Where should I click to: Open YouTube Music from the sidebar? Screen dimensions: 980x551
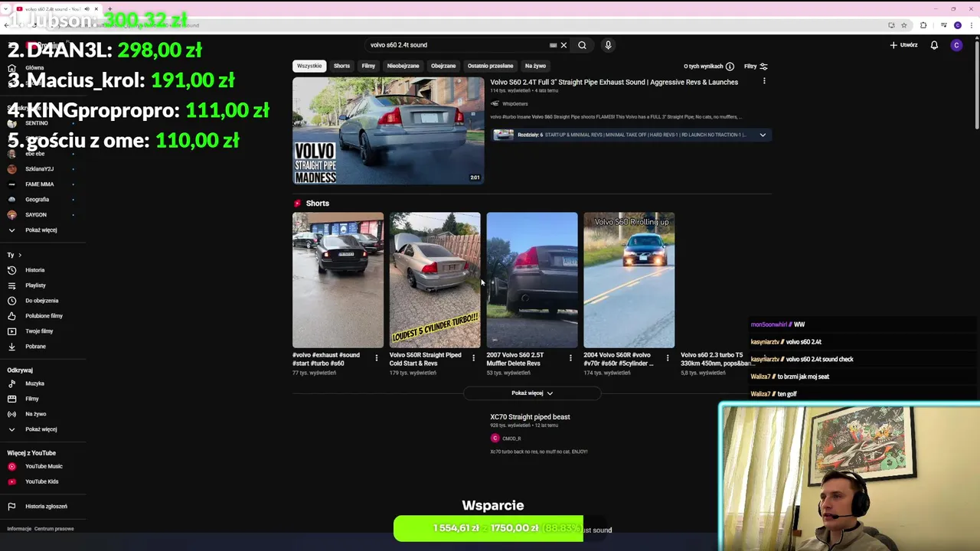pyautogui.click(x=43, y=466)
